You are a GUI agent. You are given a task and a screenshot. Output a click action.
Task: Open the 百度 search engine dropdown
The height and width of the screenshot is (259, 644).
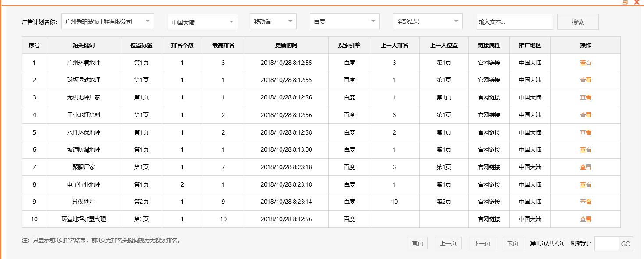point(344,21)
